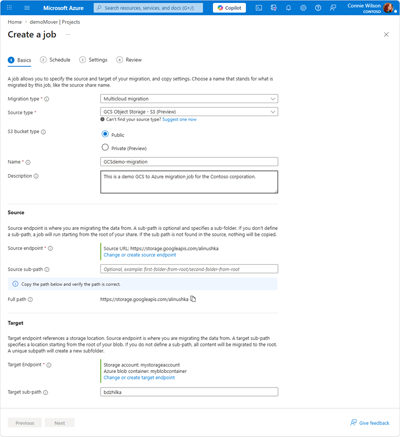This screenshot has height=437, width=400.
Task: Switch to the Review tab
Action: (129, 60)
